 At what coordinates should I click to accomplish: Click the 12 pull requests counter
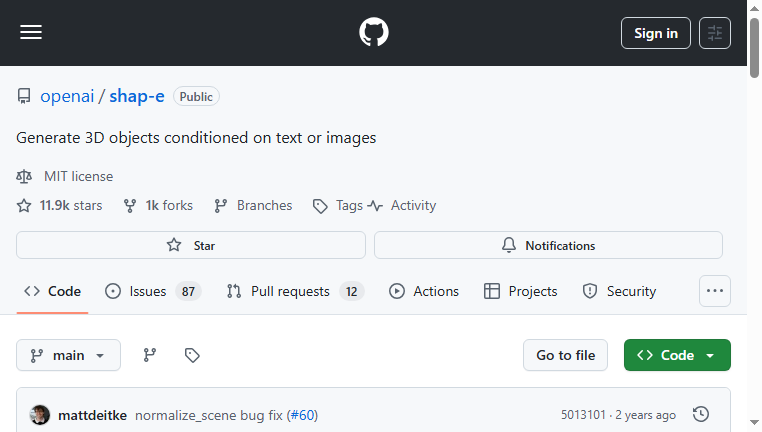click(x=351, y=292)
